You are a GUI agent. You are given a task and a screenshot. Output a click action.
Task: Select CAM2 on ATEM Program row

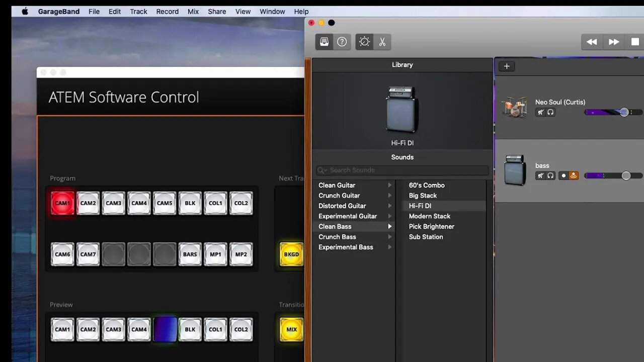point(88,203)
